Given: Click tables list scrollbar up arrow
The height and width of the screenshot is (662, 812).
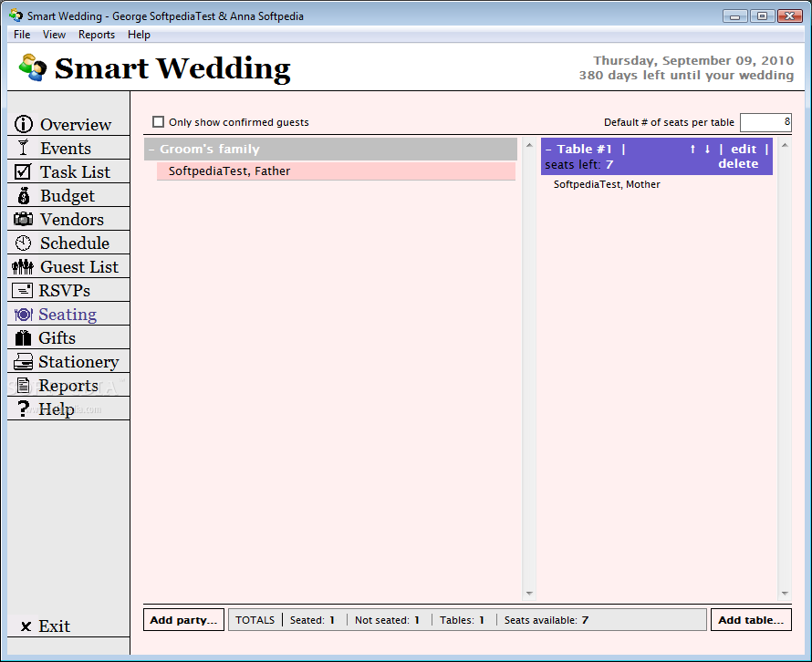Looking at the screenshot, I should pos(785,146).
